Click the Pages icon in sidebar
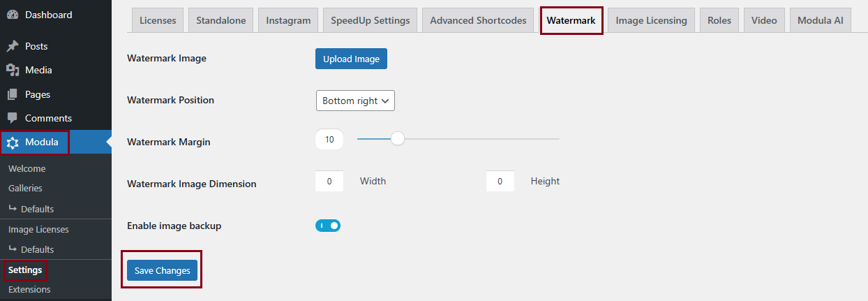 (x=13, y=94)
